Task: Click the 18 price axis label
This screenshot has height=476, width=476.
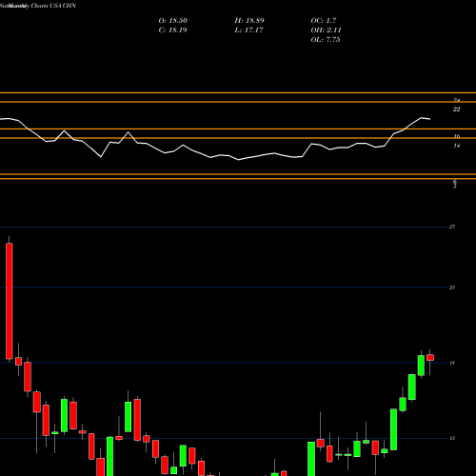Action: 452,363
